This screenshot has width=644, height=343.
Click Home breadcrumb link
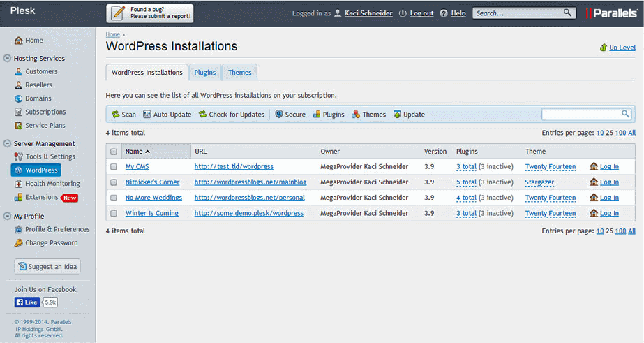[112, 34]
